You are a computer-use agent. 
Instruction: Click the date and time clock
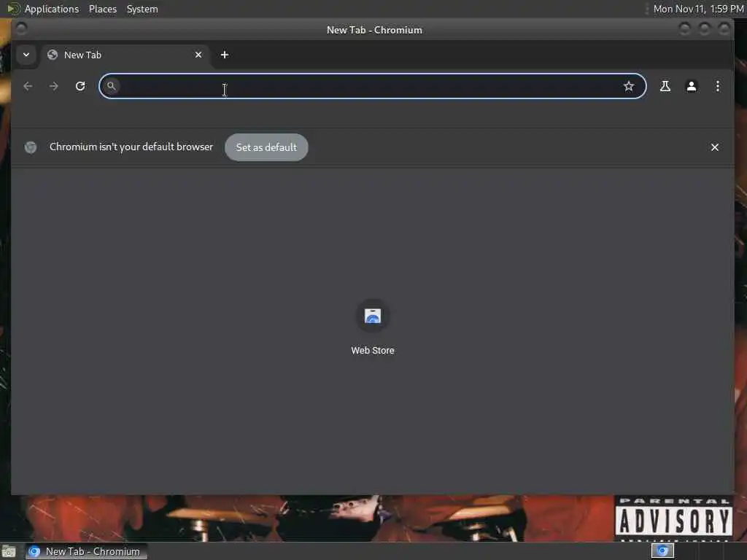click(x=698, y=9)
